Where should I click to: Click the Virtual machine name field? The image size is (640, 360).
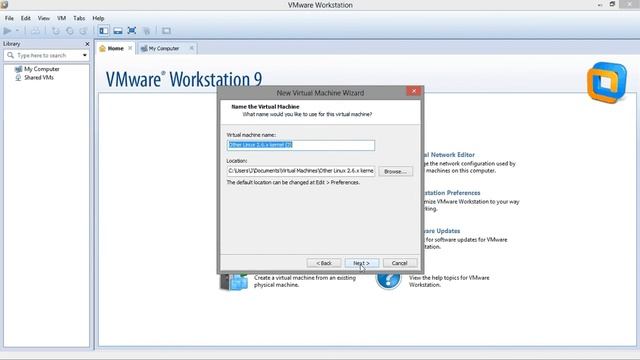click(301, 145)
